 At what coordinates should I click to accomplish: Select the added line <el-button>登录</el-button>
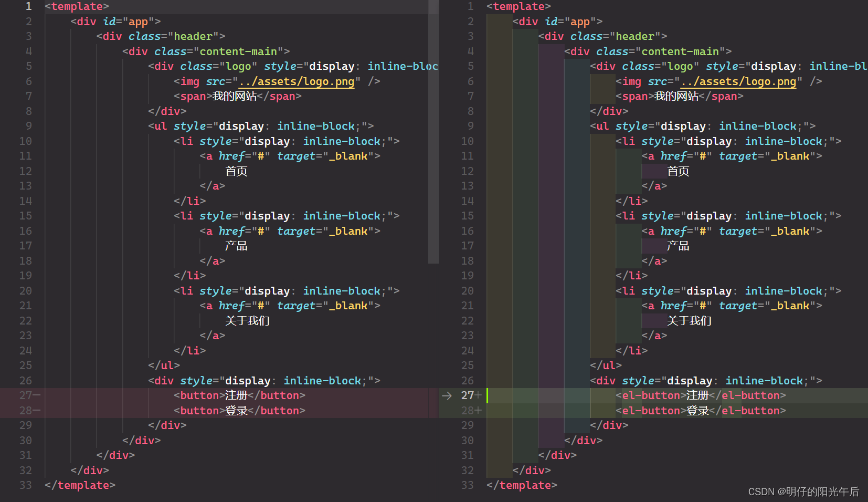(x=701, y=411)
